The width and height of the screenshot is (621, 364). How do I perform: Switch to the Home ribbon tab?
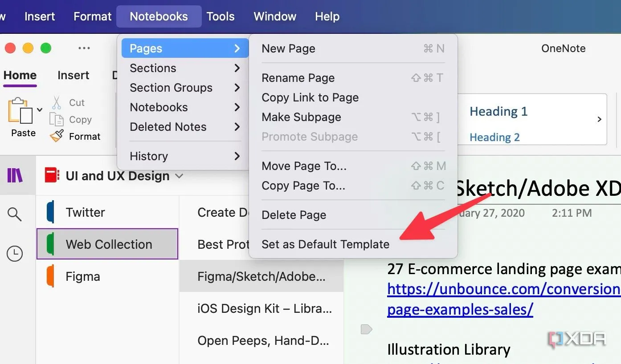(20, 75)
